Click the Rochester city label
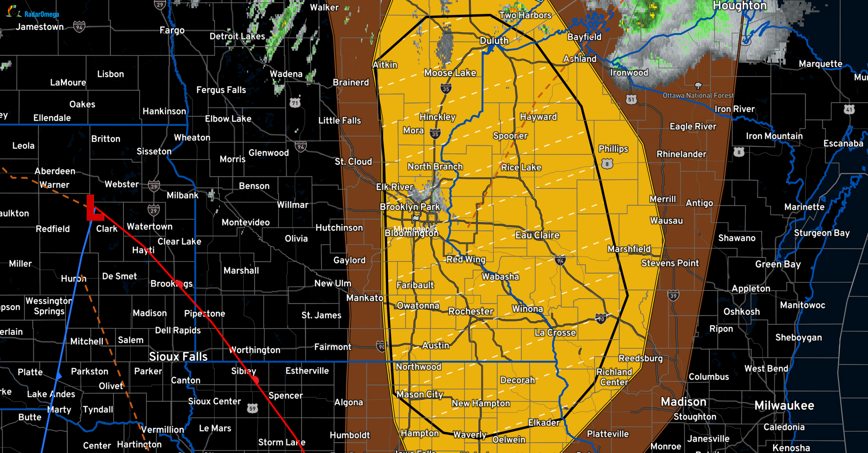Screen dimensions: 868x453 (x=471, y=311)
